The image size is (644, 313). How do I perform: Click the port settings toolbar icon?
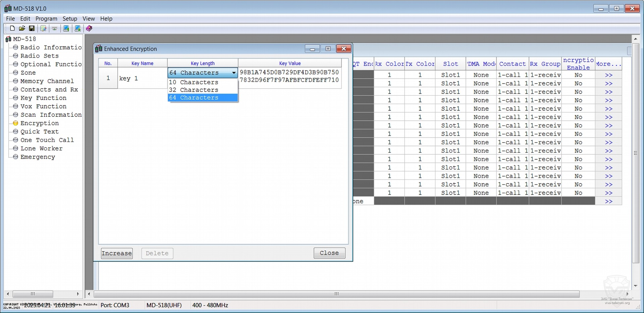(x=54, y=29)
